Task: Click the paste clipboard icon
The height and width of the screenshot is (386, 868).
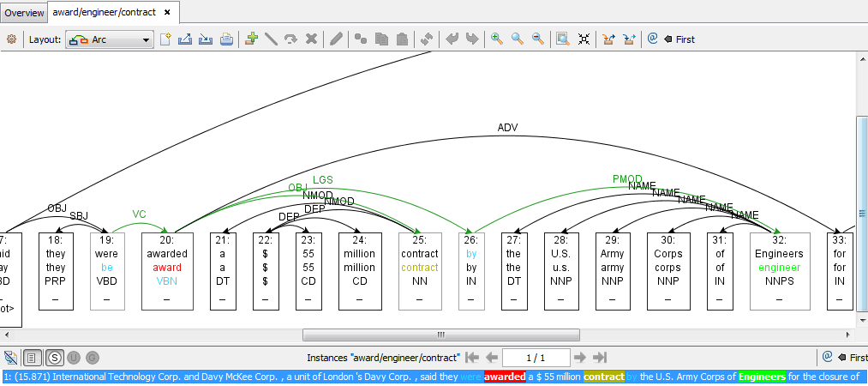Action: pyautogui.click(x=403, y=39)
